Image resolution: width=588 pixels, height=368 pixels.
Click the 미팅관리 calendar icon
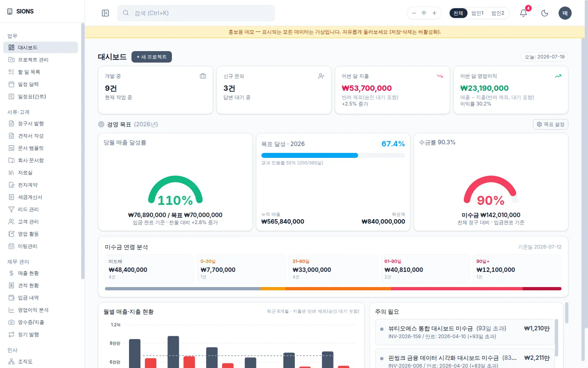click(11, 246)
